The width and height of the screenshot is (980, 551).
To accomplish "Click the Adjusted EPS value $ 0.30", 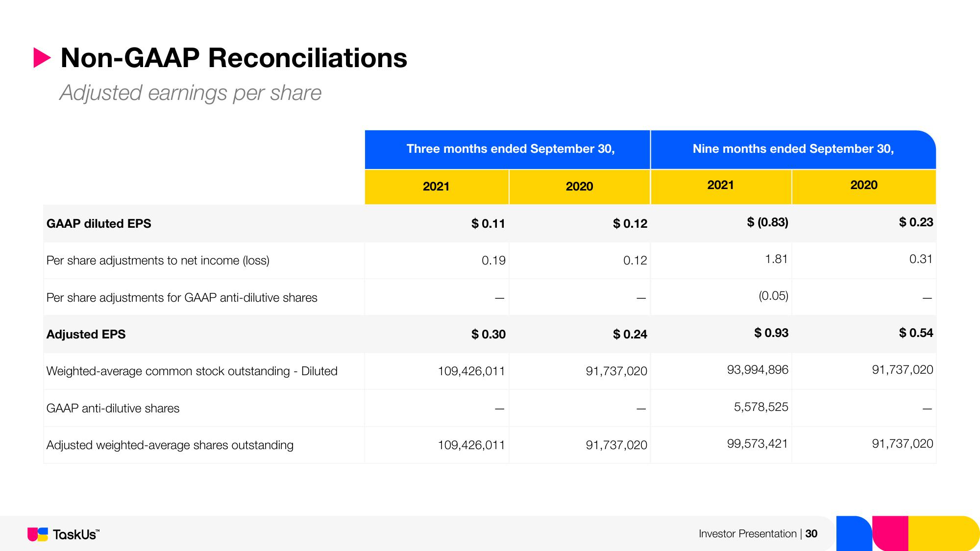I will [488, 335].
